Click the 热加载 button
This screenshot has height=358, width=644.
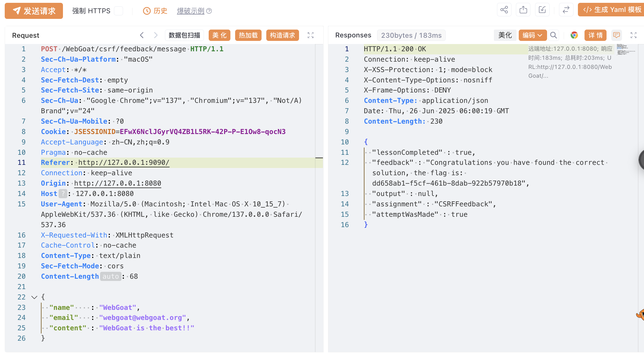(x=248, y=35)
